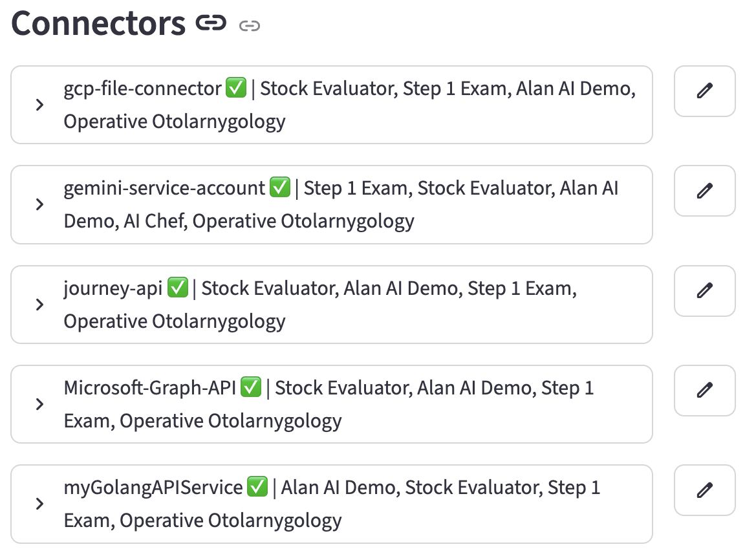Screen dimensions: 745x560
Task: Expand the Microsoft-Graph-API chevron arrow
Action: 40,404
